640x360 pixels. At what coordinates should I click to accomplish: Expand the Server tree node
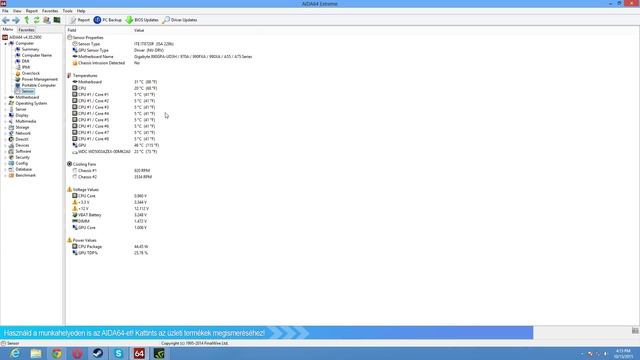pos(5,109)
